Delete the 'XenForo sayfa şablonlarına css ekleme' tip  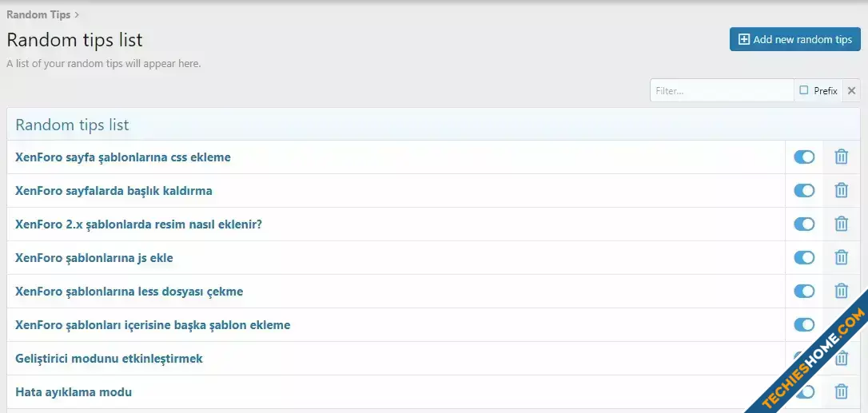(x=841, y=157)
